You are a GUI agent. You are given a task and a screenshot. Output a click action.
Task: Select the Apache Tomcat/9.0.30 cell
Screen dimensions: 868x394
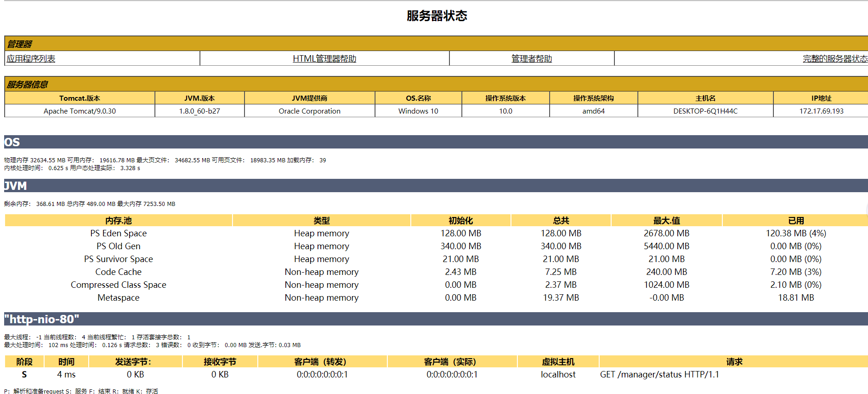pos(79,111)
